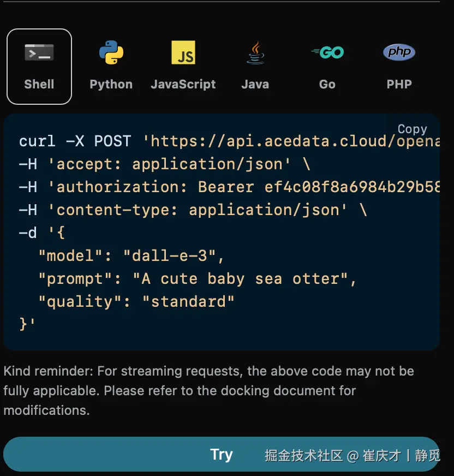
Task: Switch to the JavaScript tab label
Action: click(x=183, y=84)
